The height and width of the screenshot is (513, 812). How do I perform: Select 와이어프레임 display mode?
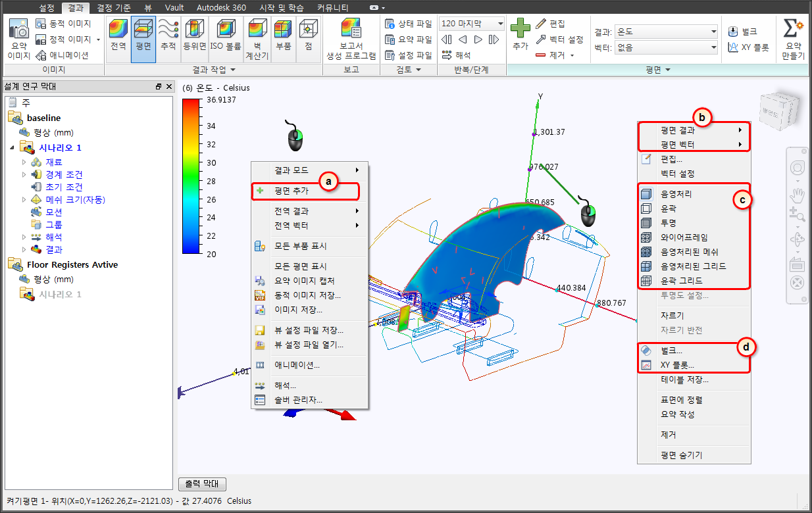pyautogui.click(x=694, y=237)
